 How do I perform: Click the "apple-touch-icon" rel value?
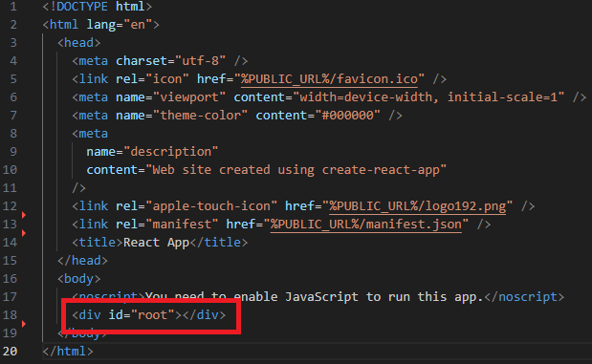pyautogui.click(x=211, y=206)
